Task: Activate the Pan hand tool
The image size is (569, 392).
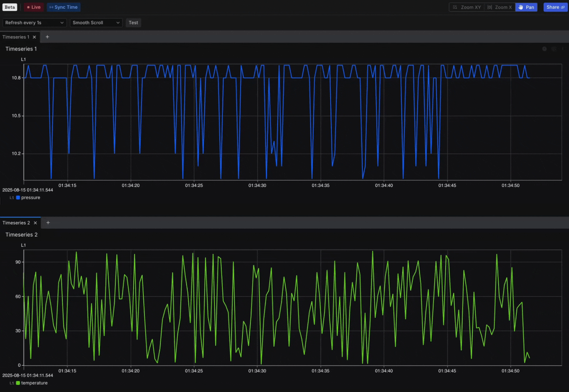Action: tap(526, 7)
